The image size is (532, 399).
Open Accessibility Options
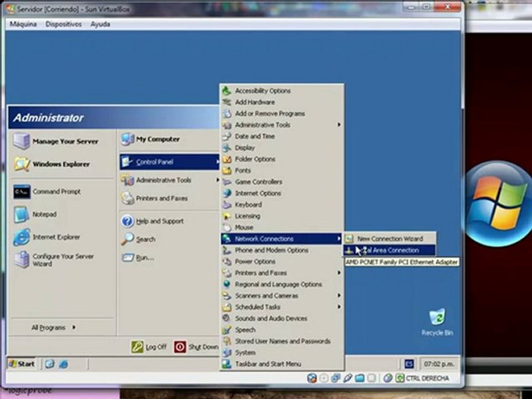click(x=282, y=90)
